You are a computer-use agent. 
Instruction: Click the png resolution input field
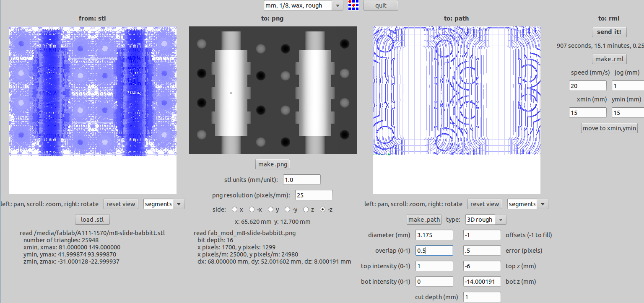point(314,195)
